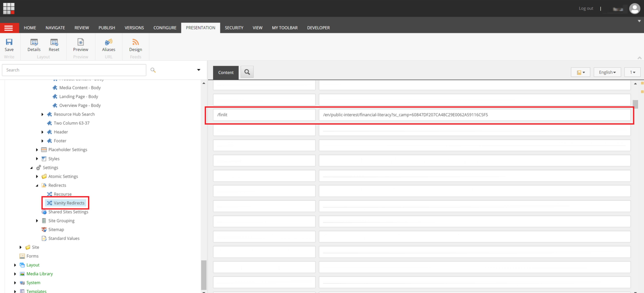Open the user profile avatar

(635, 8)
